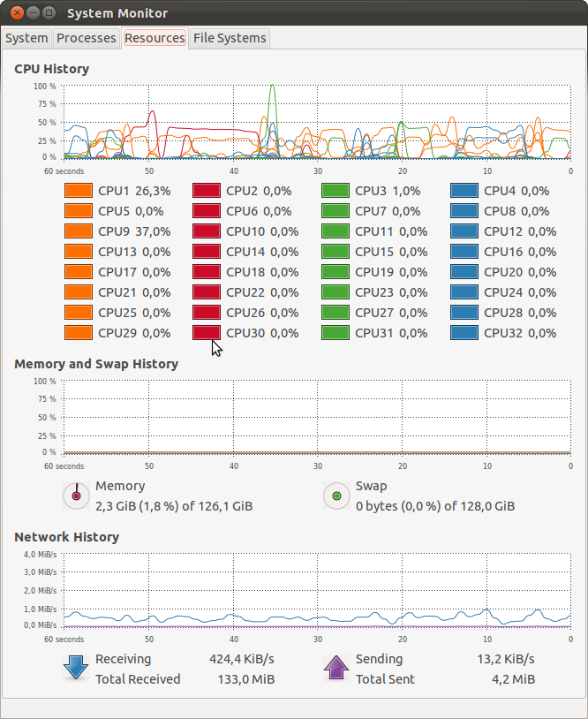Image resolution: width=588 pixels, height=719 pixels.
Task: Open the File Systems tab
Action: pyautogui.click(x=229, y=38)
